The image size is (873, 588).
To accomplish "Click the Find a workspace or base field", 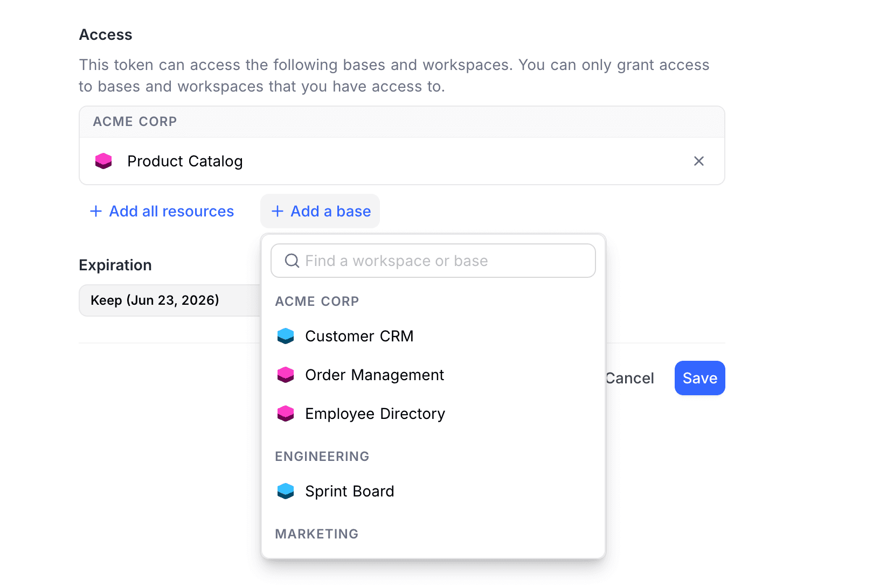I will click(433, 261).
